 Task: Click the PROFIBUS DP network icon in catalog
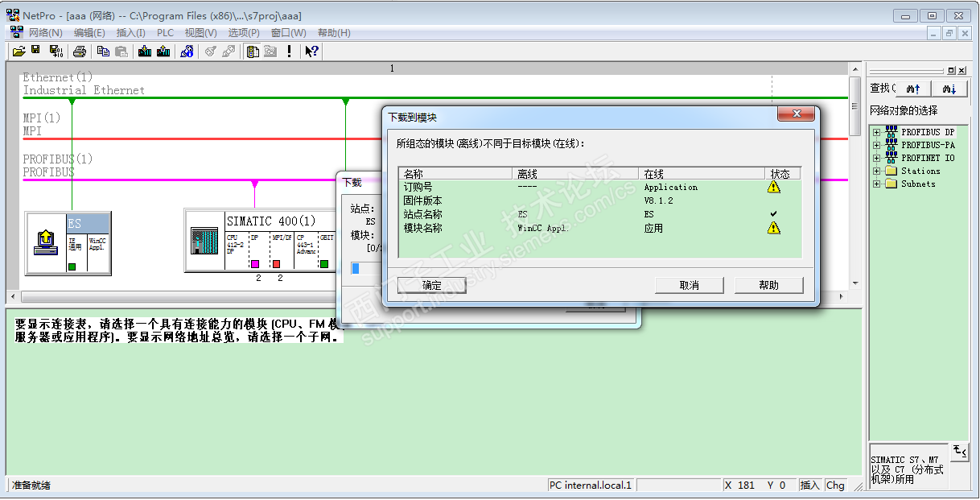891,132
